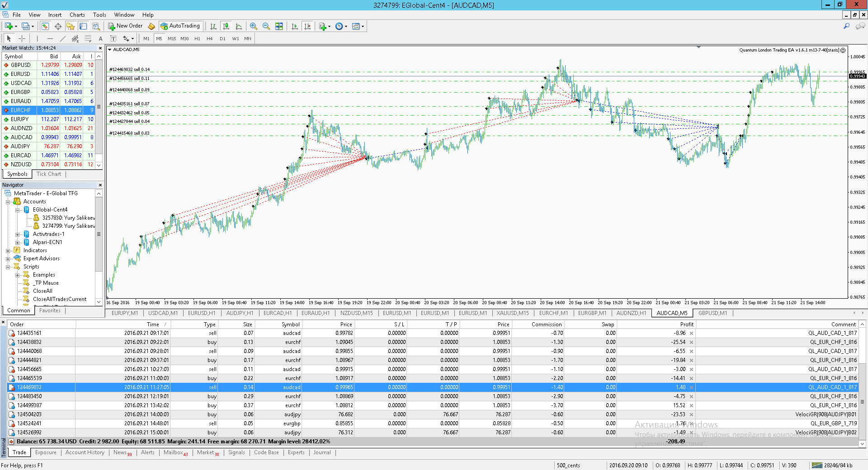Switch chart to bar chart icon
868x470 pixels.
tap(213, 26)
